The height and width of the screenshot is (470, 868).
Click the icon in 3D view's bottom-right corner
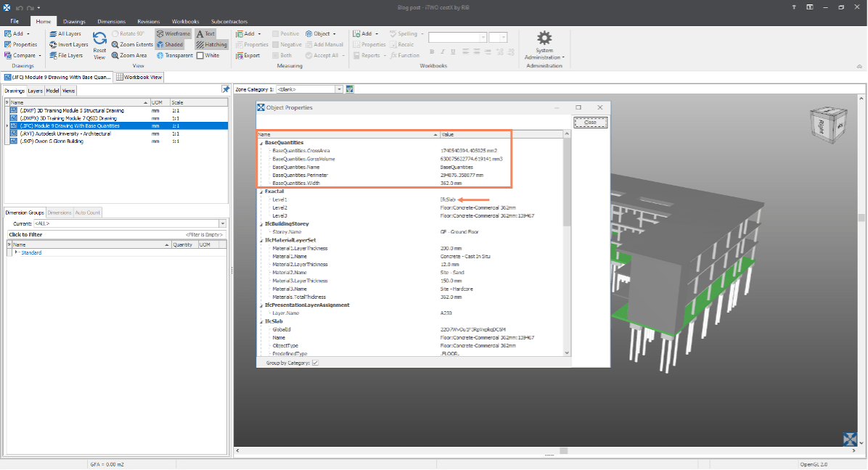pos(850,440)
